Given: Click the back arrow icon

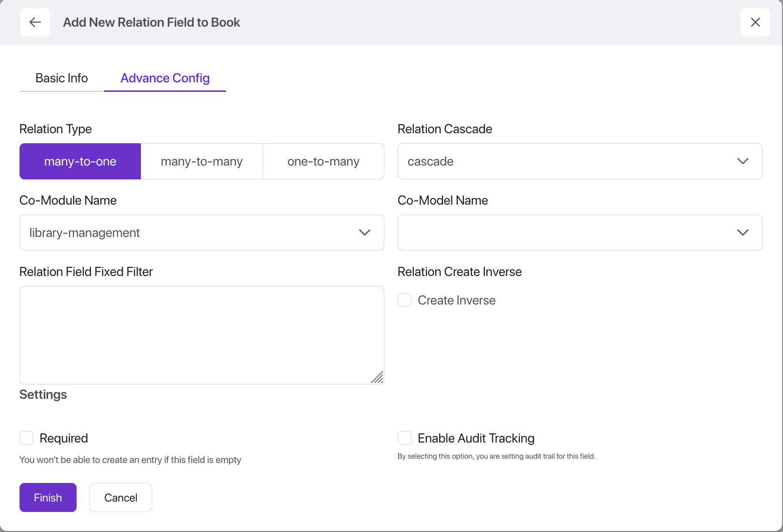Looking at the screenshot, I should pos(35,22).
